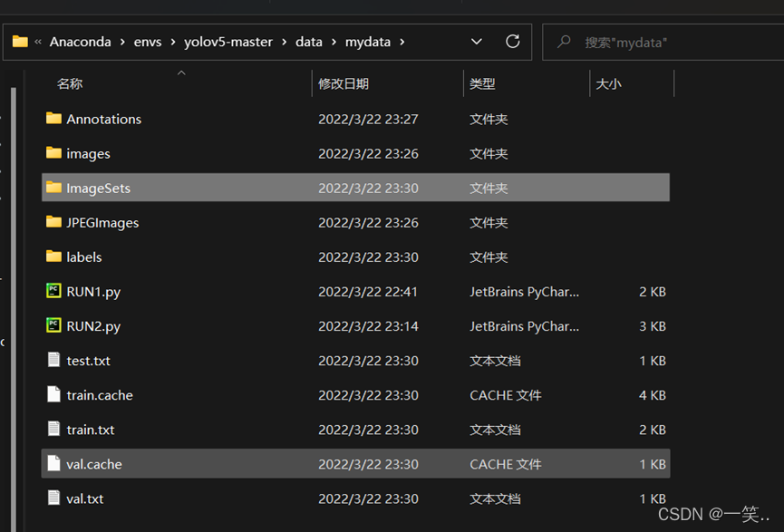Select the labels folder name
Screen dimensions: 784x532
(x=84, y=257)
